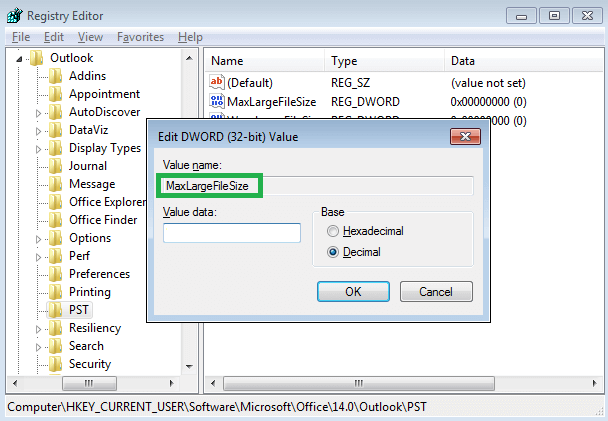The height and width of the screenshot is (421, 608).
Task: Click the tree pane scroll up arrow
Action: coord(189,58)
